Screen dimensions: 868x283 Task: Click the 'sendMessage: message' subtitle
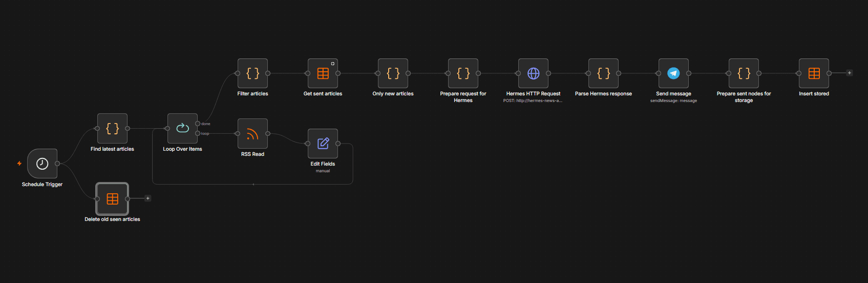point(673,101)
